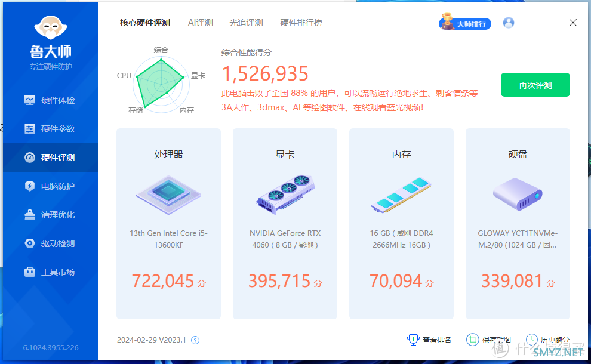Select 硬件评测 in the sidebar
Viewport: 591px width, 364px height.
click(x=51, y=158)
